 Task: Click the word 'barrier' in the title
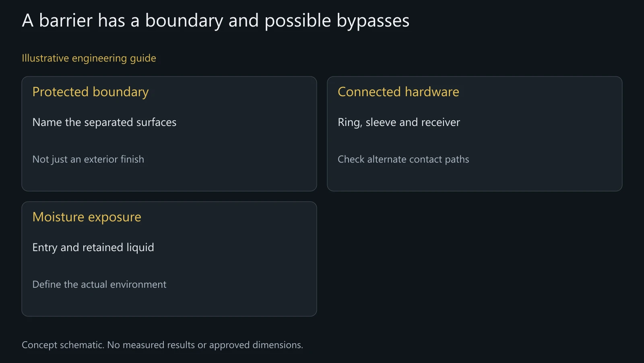tap(66, 21)
